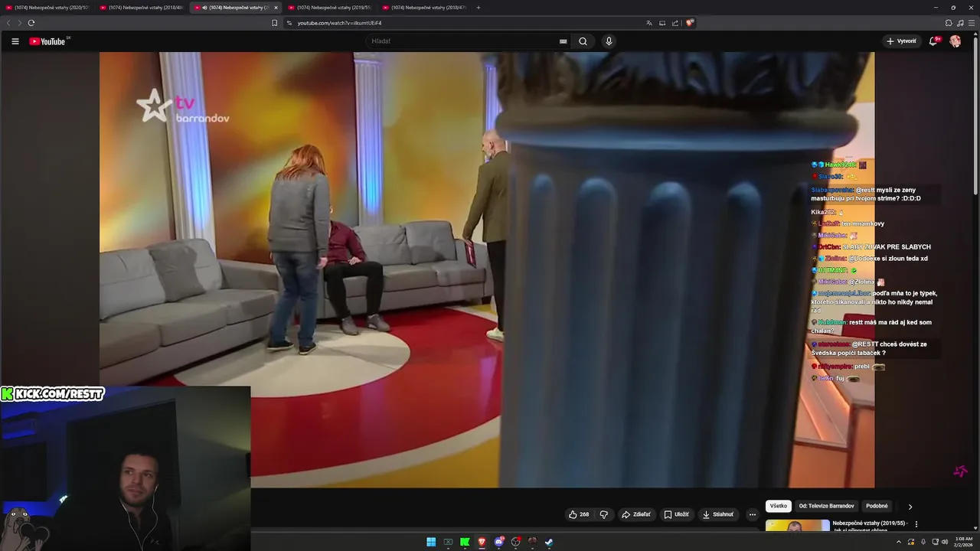Open the YouTube hamburger guide menu
Viewport: 980px width, 551px height.
tap(15, 41)
